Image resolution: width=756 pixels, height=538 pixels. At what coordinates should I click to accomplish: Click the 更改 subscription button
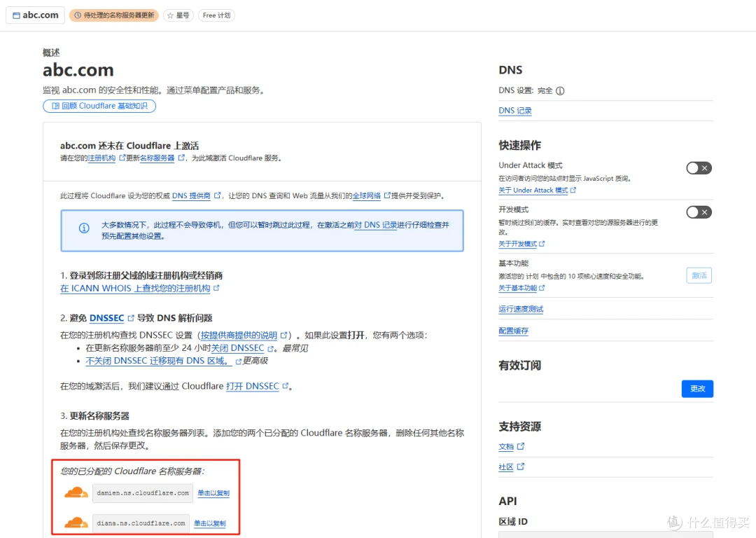coord(696,389)
